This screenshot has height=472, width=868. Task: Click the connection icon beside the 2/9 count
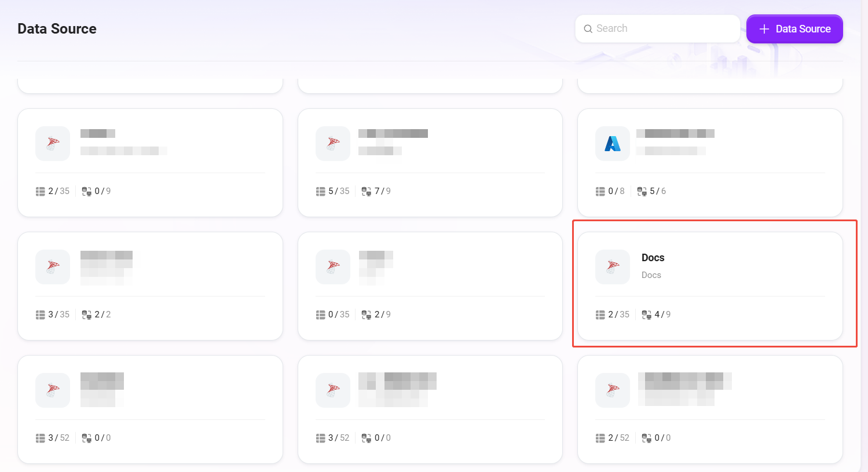click(x=366, y=314)
